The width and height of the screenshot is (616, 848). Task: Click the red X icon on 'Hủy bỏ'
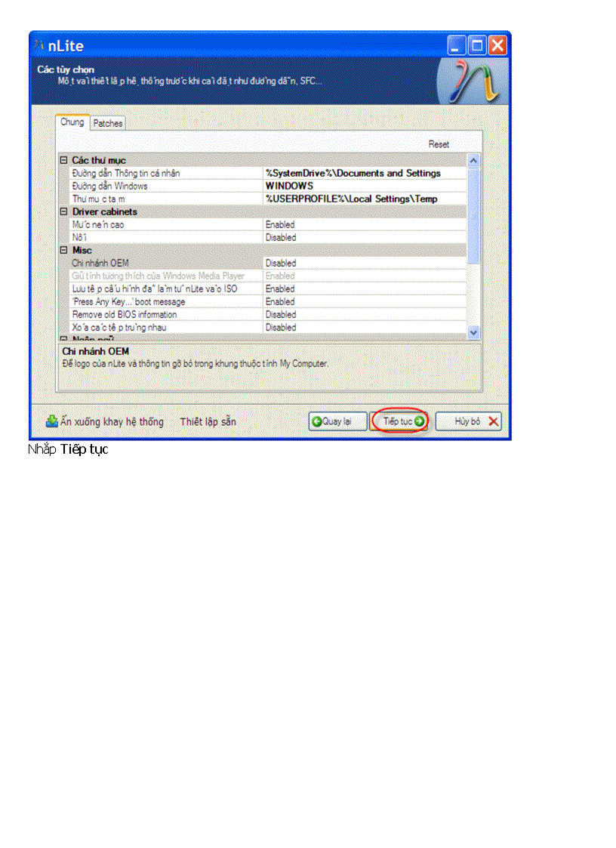pos(492,421)
